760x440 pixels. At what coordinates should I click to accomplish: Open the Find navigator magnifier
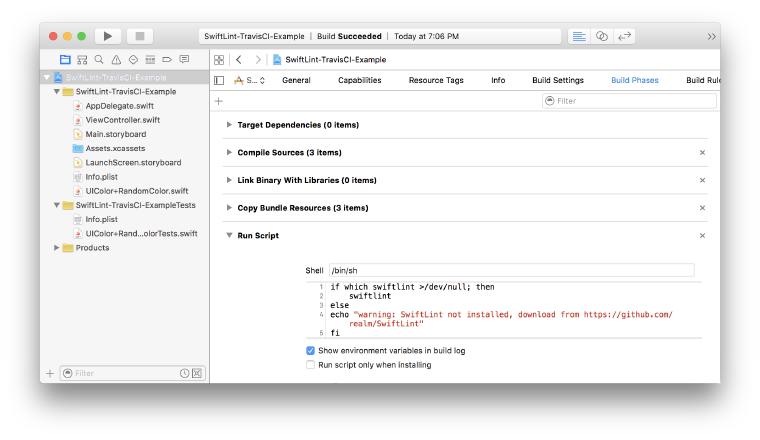pyautogui.click(x=99, y=60)
